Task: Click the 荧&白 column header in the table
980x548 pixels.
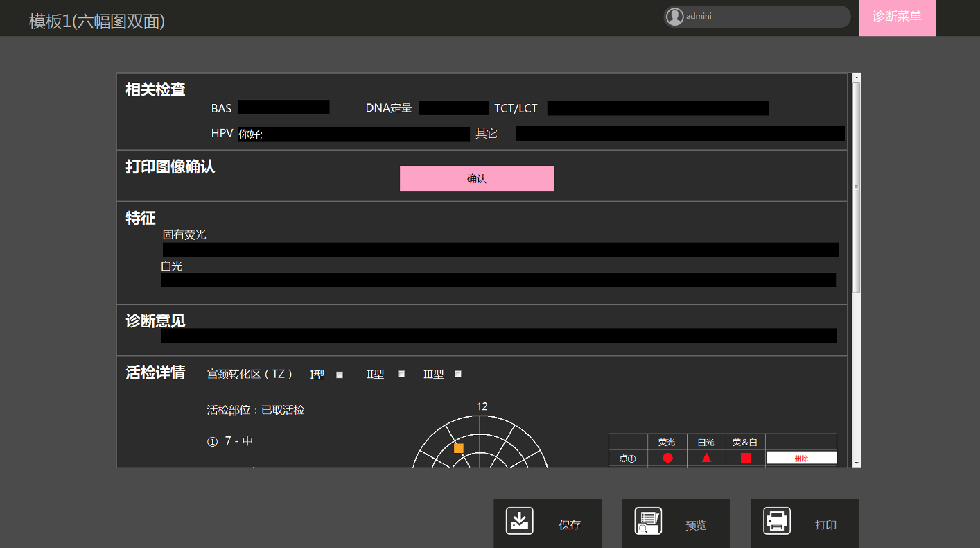Action: (745, 442)
